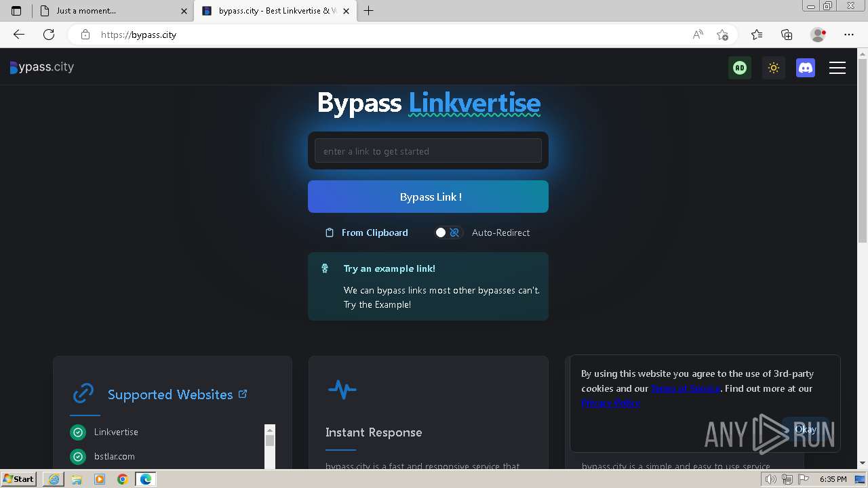This screenshot has height=488, width=868.
Task: Switch to the Just a moment... tab
Action: click(113, 11)
